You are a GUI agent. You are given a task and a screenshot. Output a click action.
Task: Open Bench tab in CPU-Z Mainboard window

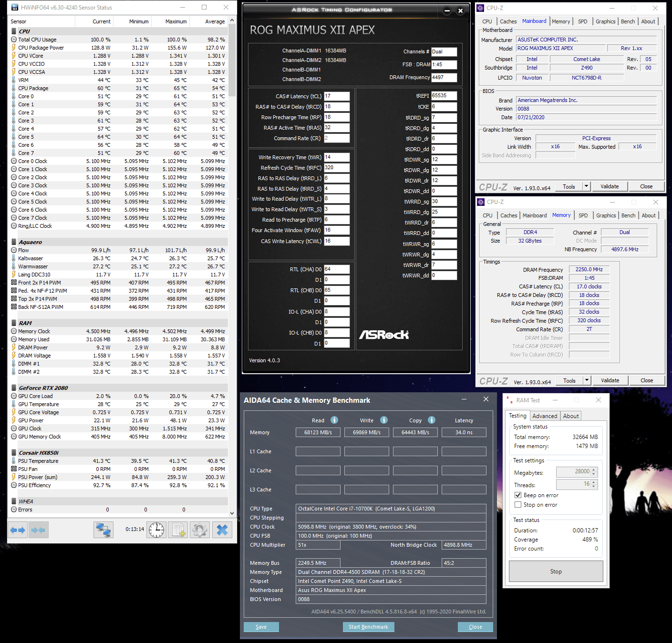click(x=628, y=21)
